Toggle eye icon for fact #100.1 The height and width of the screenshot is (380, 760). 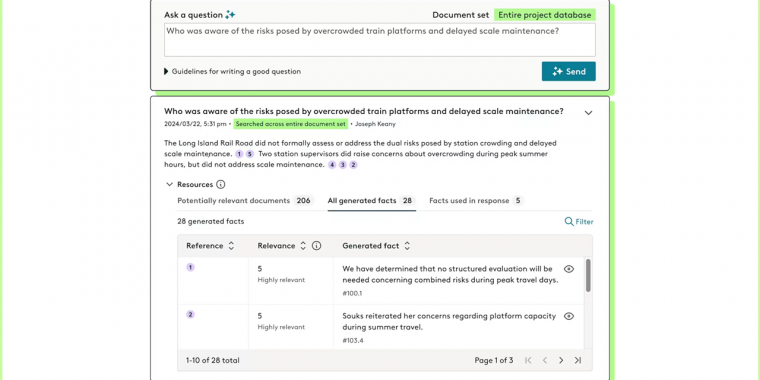pos(569,269)
